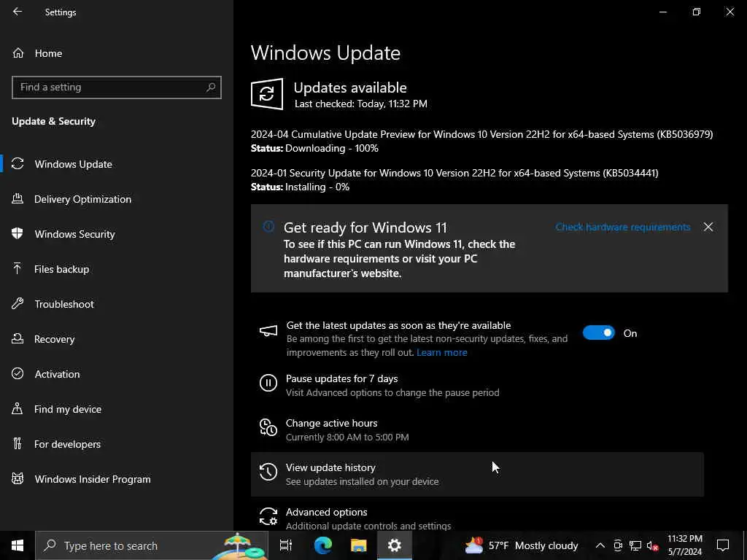
Task: Click the Status: Installing - 0% text
Action: click(300, 187)
